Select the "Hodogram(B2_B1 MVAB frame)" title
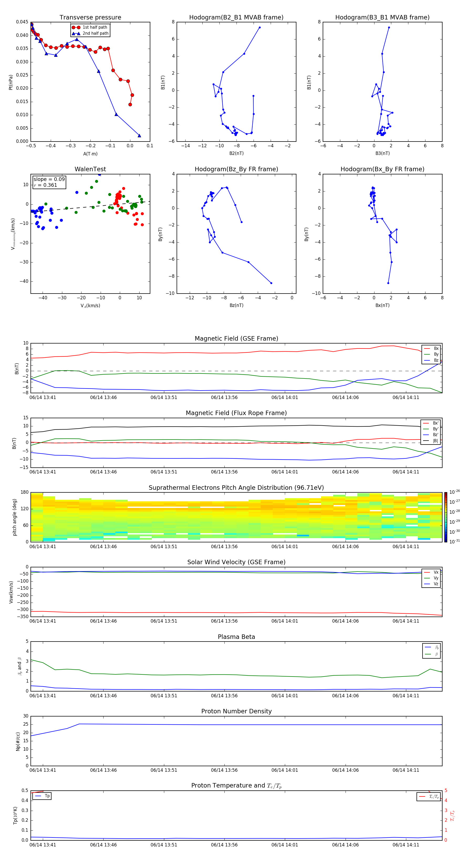This screenshot has height=868, width=473. pos(236,18)
